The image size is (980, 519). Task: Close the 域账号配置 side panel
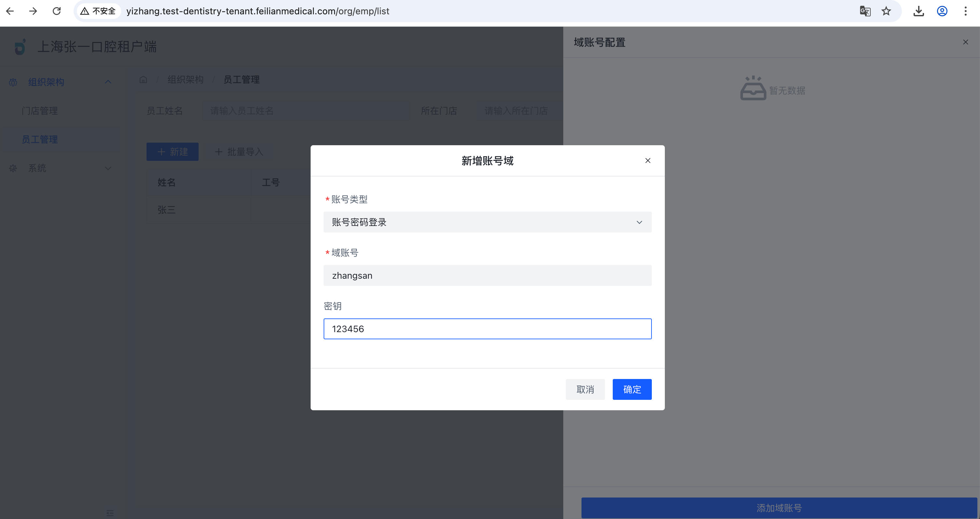pyautogui.click(x=966, y=42)
